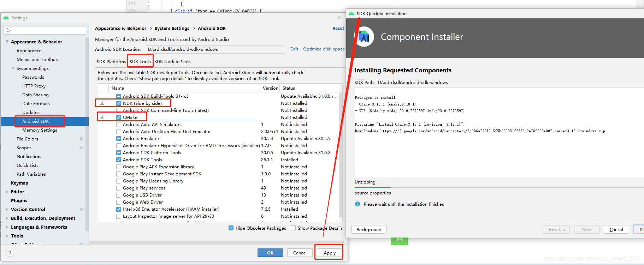Click the Scopes project-scope icon
The width and height of the screenshot is (644, 265).
(82, 148)
